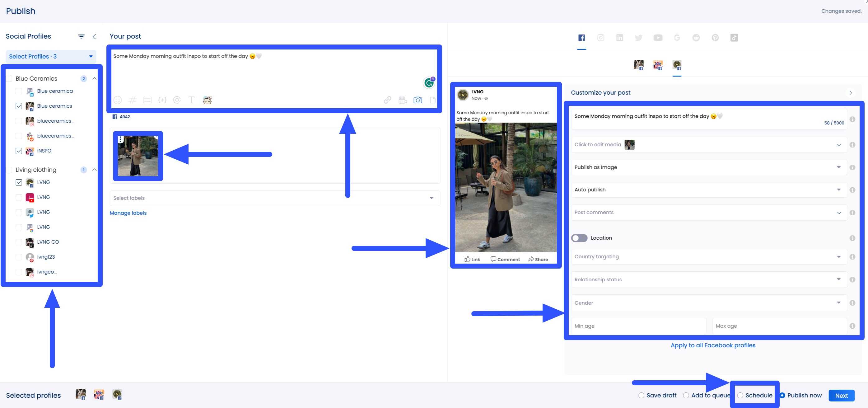Check the bluceramics_ Instagram profile
The height and width of the screenshot is (408, 868).
[x=19, y=121]
